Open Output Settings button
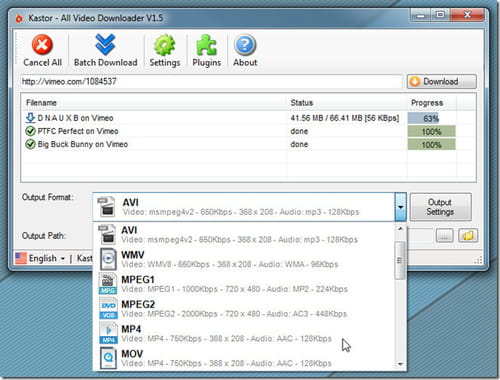Viewport: 500px width, 380px height. pos(440,207)
